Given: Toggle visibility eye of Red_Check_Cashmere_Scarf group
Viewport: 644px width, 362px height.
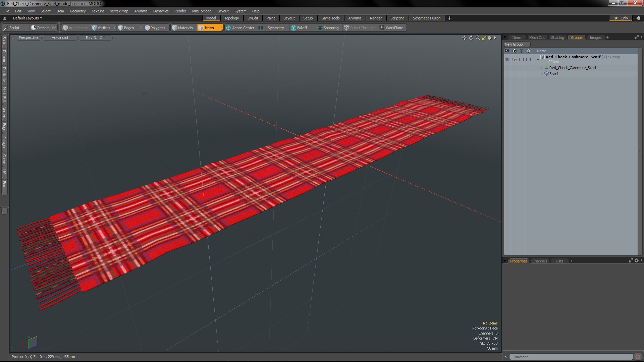Looking at the screenshot, I should (x=507, y=59).
